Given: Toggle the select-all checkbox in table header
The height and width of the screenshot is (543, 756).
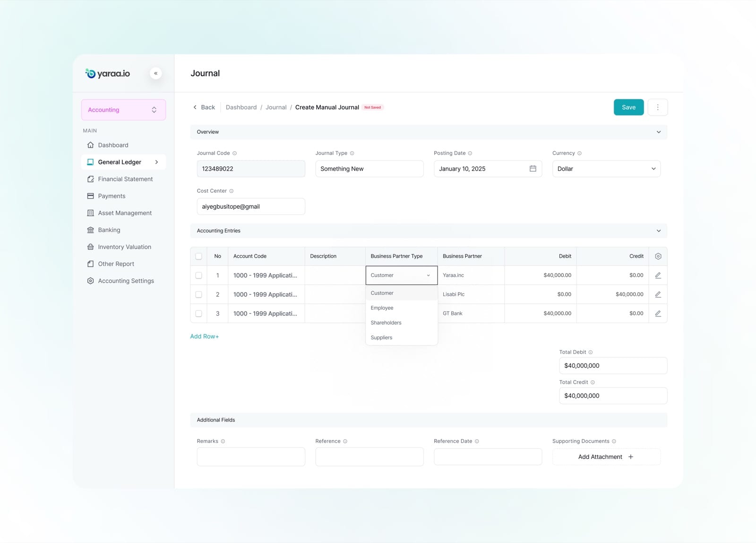Looking at the screenshot, I should pyautogui.click(x=198, y=256).
